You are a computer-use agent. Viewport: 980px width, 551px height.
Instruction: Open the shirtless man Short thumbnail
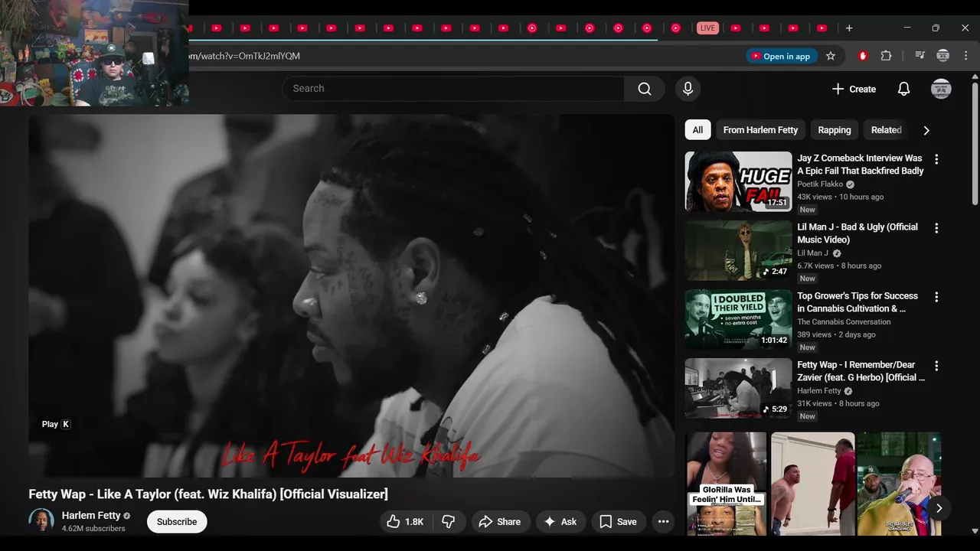(x=812, y=484)
